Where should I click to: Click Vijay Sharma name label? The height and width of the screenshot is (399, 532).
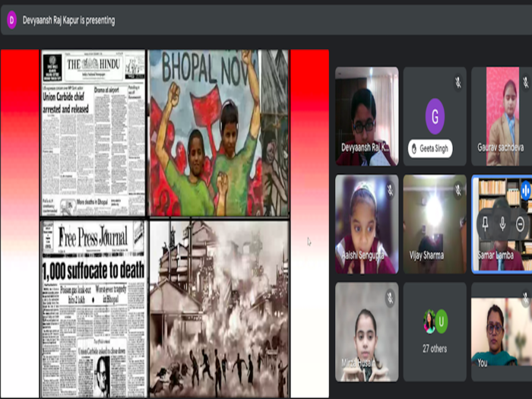(426, 255)
